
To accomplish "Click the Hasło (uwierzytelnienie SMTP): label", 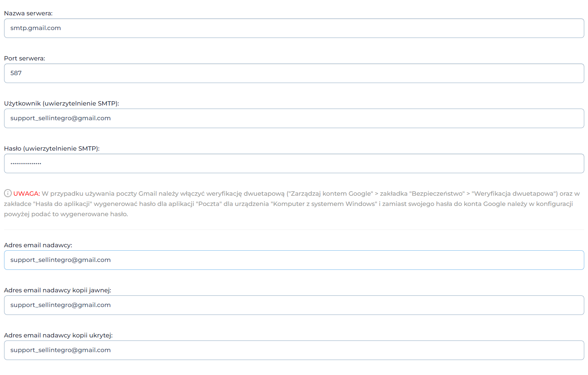I will (52, 149).
